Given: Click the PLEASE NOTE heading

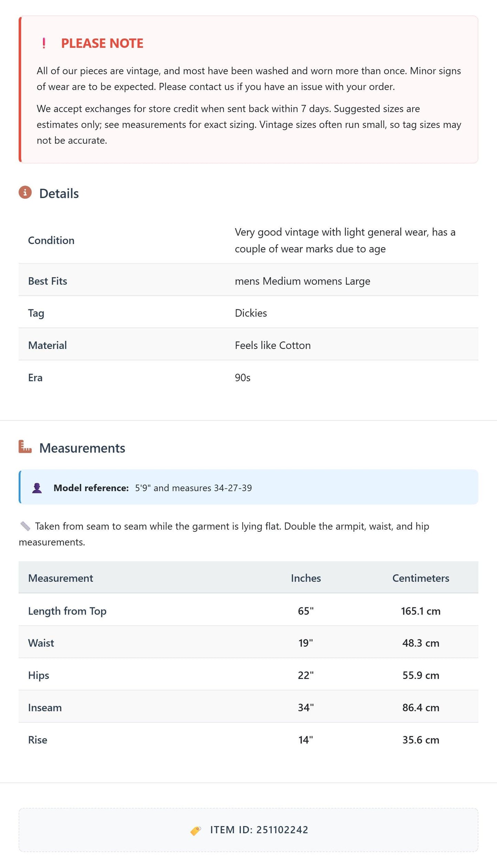Looking at the screenshot, I should (x=102, y=43).
